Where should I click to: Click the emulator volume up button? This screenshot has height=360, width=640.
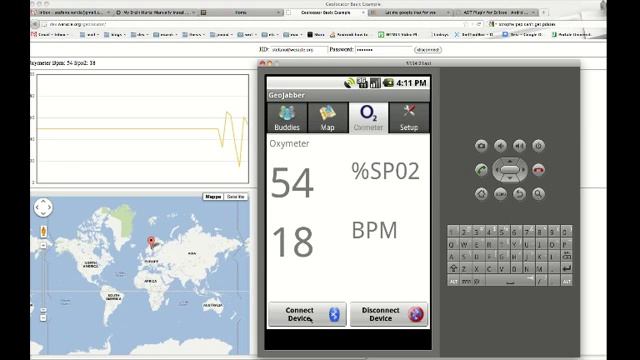(x=519, y=146)
